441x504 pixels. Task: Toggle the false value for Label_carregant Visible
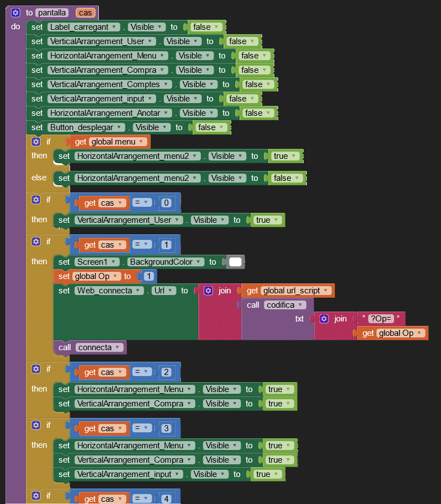pos(205,27)
